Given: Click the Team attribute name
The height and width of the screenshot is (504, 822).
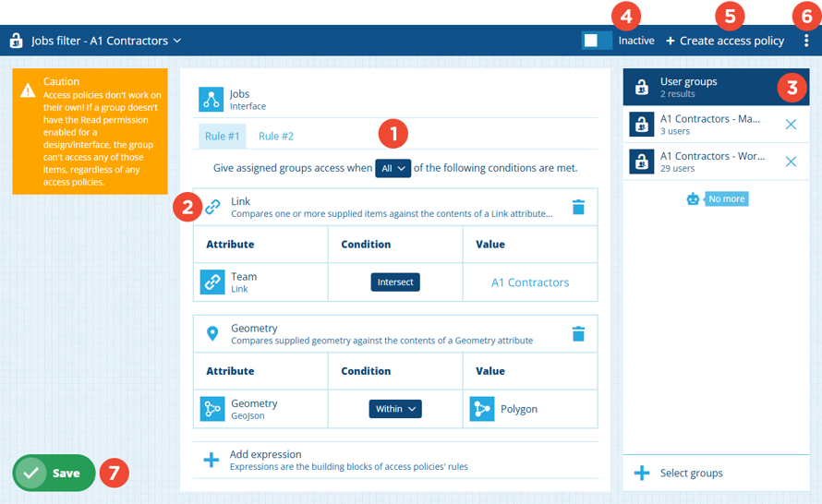Looking at the screenshot, I should pyautogui.click(x=244, y=277).
